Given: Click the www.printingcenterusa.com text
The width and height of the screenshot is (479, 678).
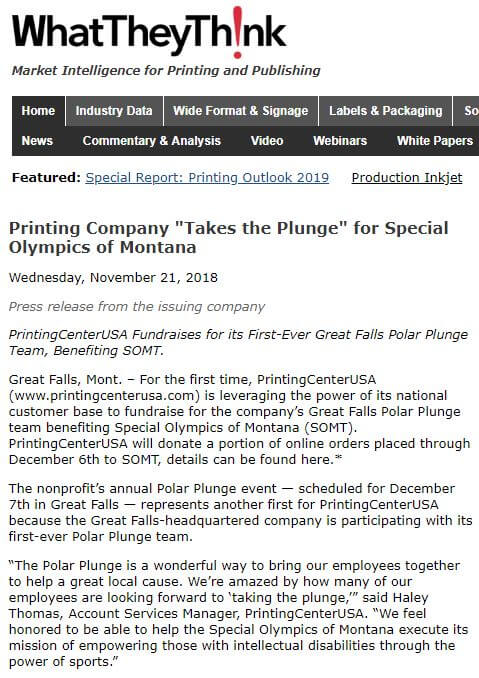Looking at the screenshot, I should (103, 396).
